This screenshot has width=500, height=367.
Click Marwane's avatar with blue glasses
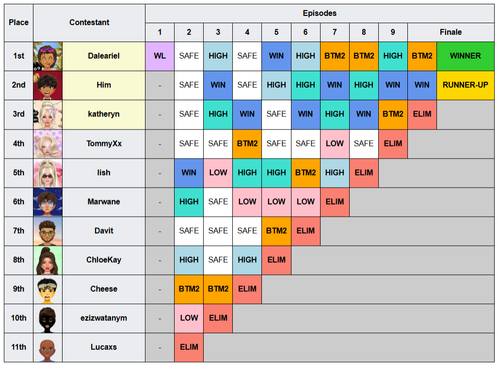click(x=48, y=202)
